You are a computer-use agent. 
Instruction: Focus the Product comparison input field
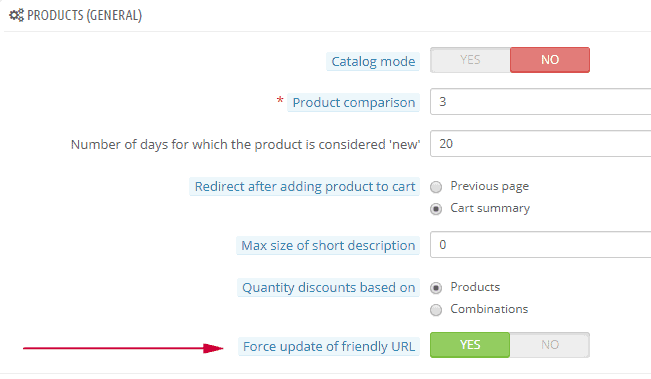pyautogui.click(x=541, y=102)
